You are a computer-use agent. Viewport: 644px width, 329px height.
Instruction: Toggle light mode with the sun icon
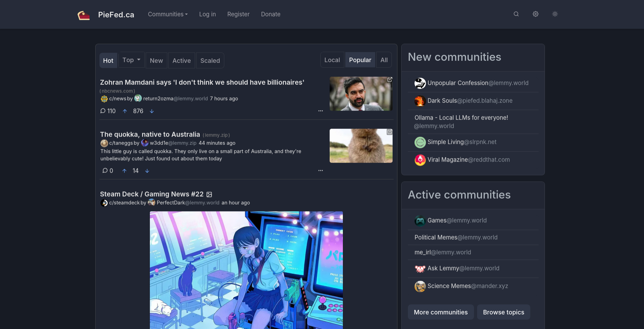pyautogui.click(x=555, y=14)
